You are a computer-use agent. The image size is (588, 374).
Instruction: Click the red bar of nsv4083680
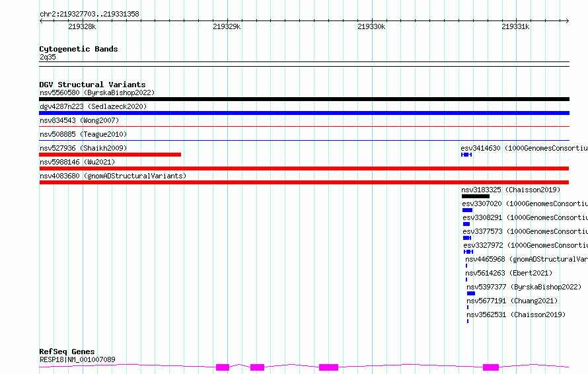pos(304,182)
